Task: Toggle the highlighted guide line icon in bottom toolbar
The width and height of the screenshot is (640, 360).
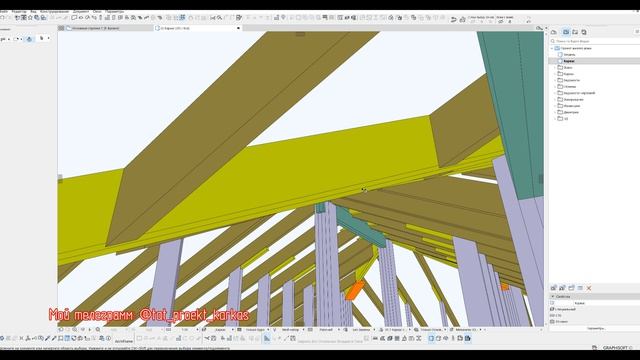Action: [x=267, y=338]
